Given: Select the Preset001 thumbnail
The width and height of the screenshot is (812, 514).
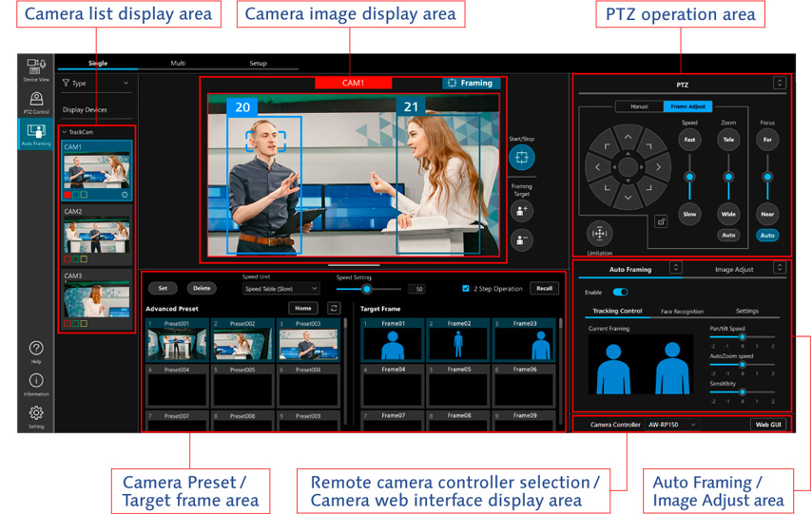Looking at the screenshot, I should (x=177, y=339).
